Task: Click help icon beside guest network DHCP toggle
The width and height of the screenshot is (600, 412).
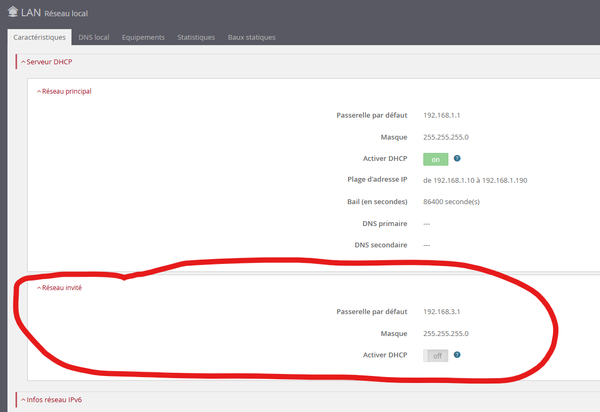Action: [457, 355]
